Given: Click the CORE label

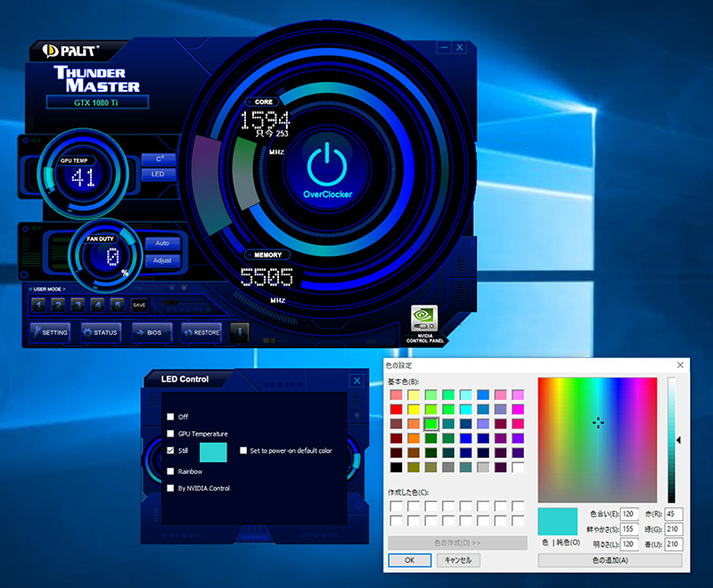Looking at the screenshot, I should tap(264, 102).
